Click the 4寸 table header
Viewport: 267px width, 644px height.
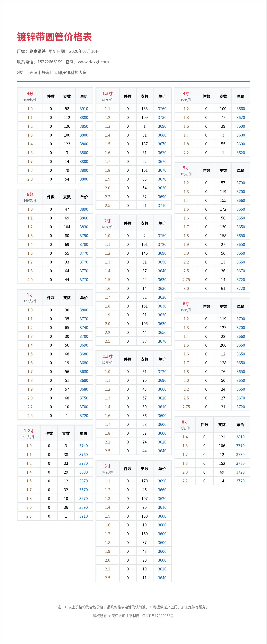tap(186, 96)
